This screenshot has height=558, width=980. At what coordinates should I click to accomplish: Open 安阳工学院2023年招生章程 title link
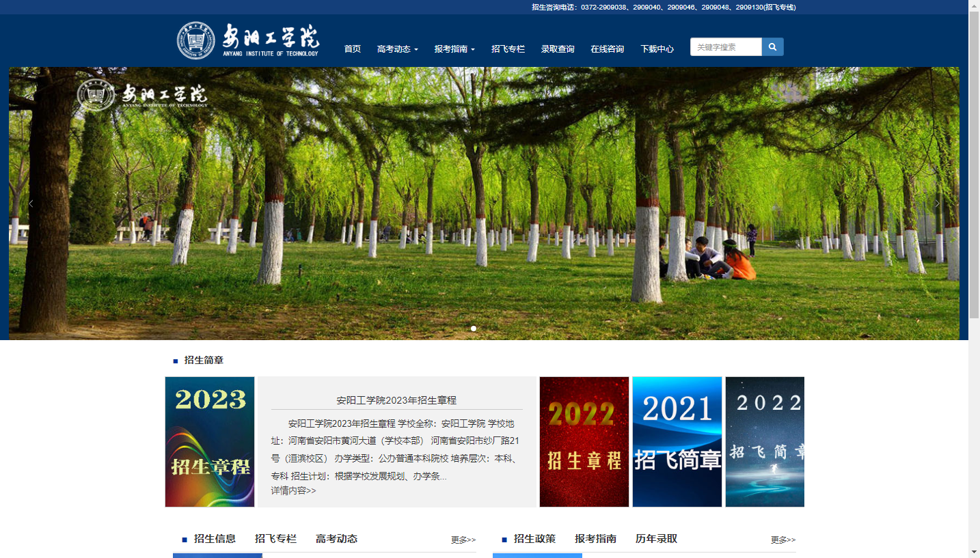click(396, 400)
